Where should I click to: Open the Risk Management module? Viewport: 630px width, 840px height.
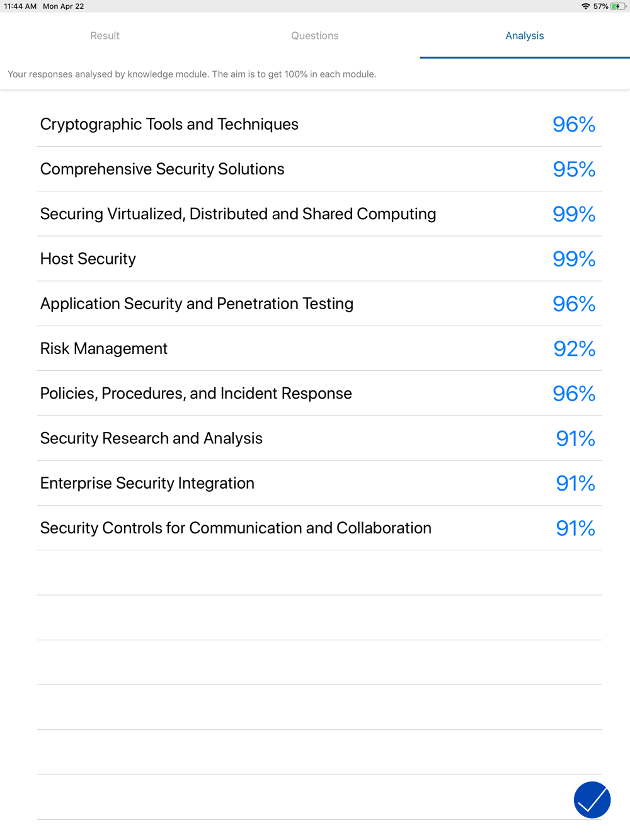pos(104,348)
